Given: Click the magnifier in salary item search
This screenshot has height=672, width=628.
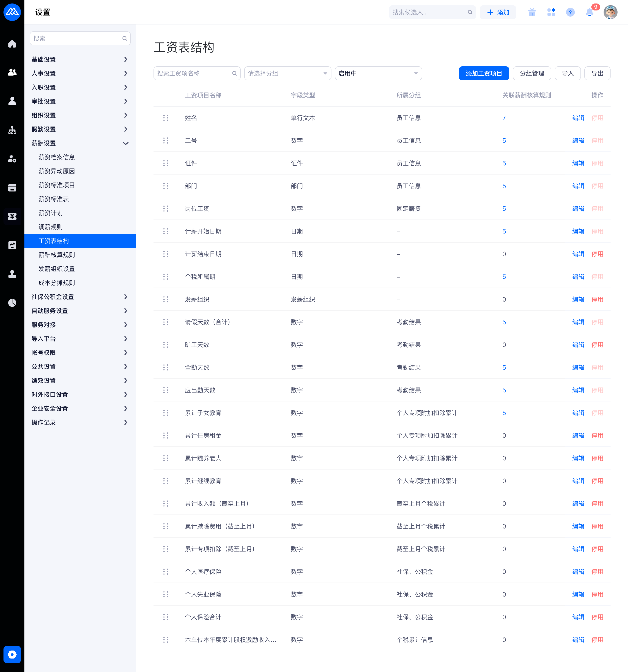Looking at the screenshot, I should (x=234, y=73).
